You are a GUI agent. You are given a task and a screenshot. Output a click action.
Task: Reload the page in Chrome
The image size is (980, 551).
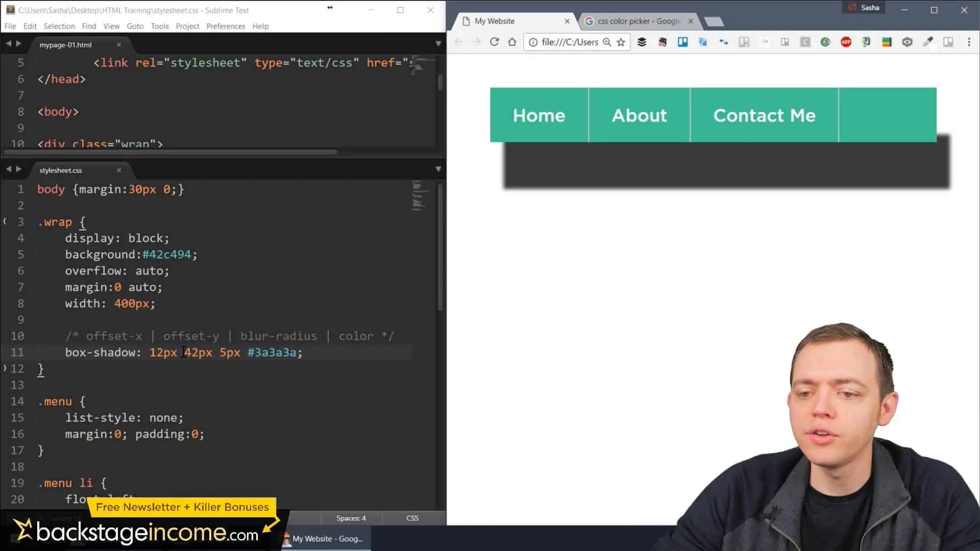click(x=494, y=42)
